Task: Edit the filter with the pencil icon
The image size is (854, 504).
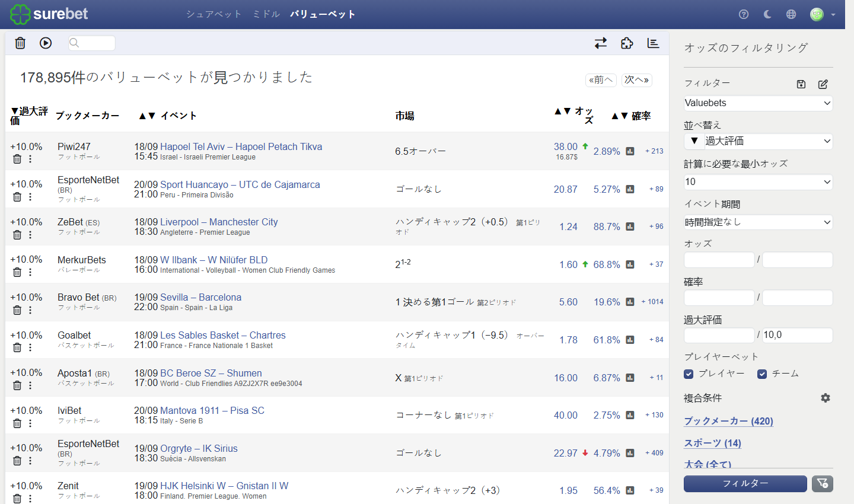Action: tap(823, 84)
